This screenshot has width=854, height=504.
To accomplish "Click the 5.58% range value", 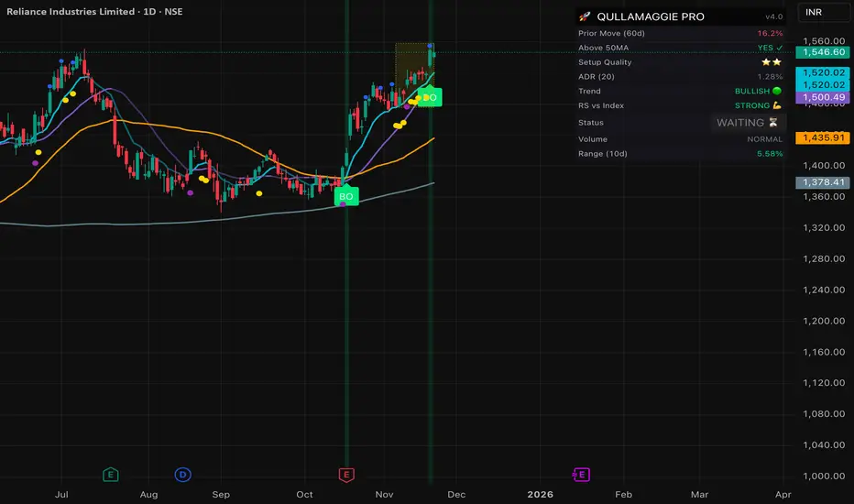I will (x=770, y=154).
